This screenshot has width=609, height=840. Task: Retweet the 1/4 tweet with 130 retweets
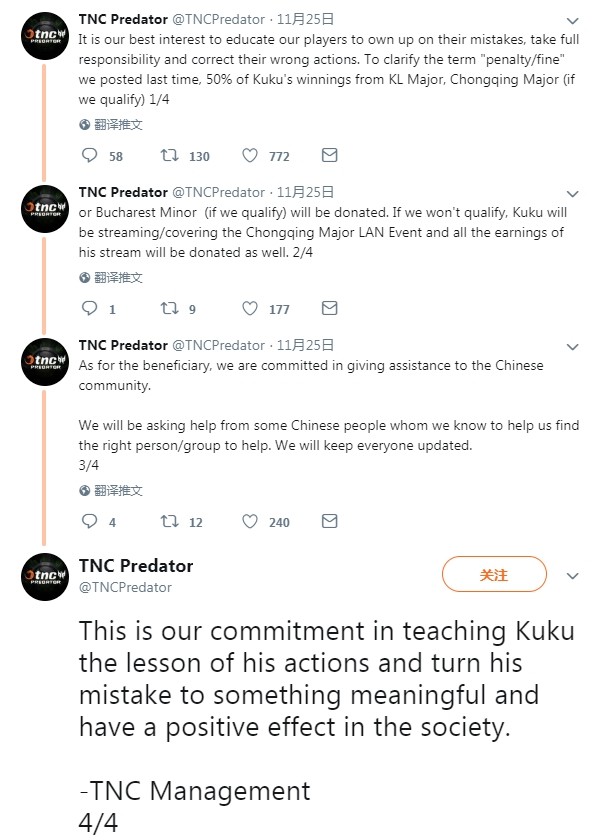point(171,156)
